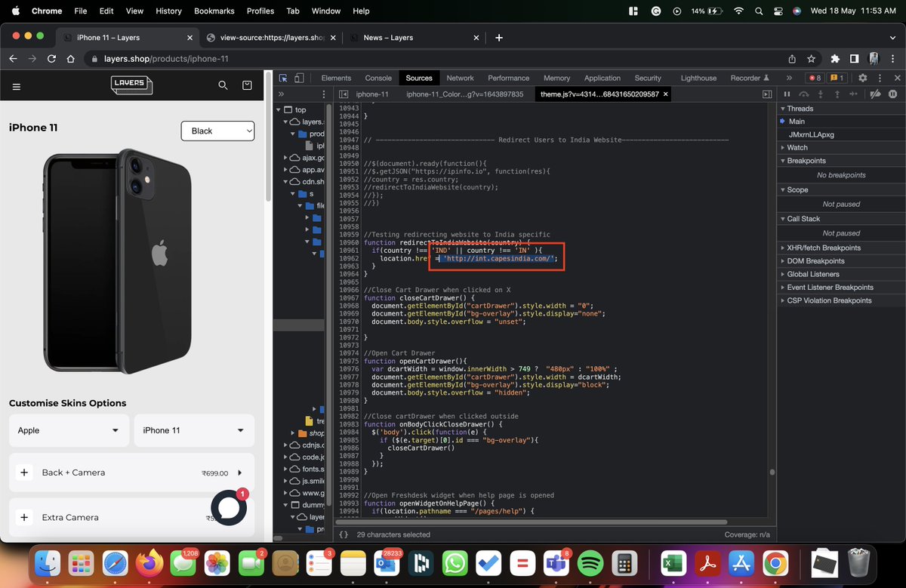The image size is (906, 588).
Task: Open the DevTools three-dot customize menu
Action: tap(880, 78)
